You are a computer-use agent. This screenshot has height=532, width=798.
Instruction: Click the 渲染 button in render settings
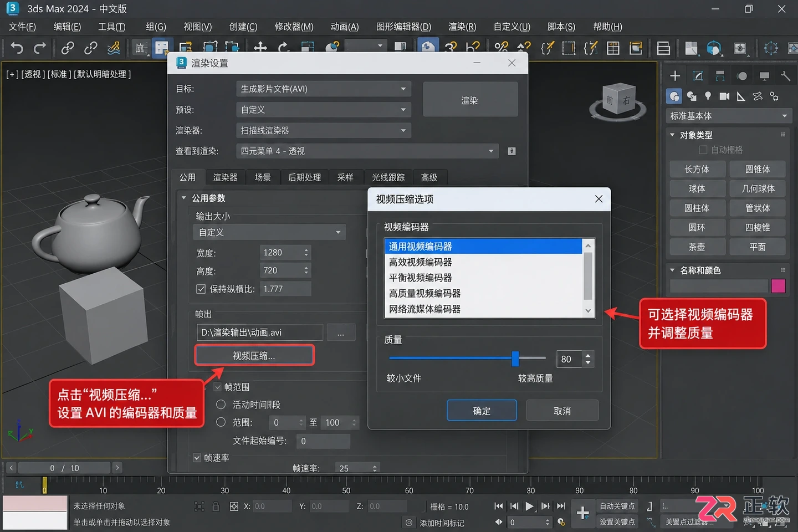[x=470, y=100]
